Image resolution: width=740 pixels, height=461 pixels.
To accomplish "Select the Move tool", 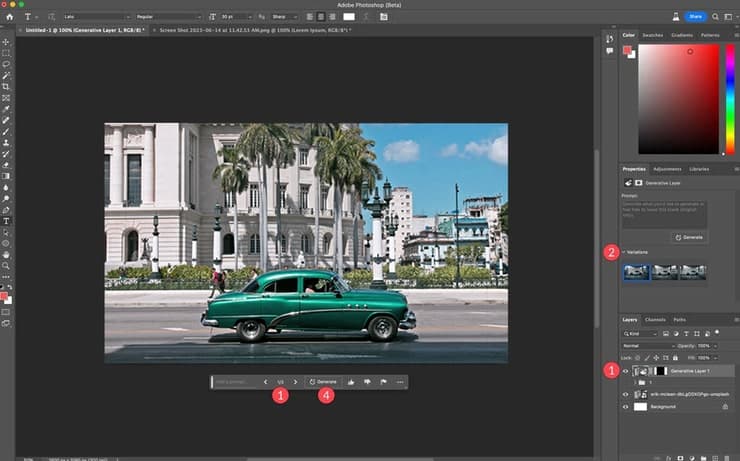I will [x=7, y=41].
